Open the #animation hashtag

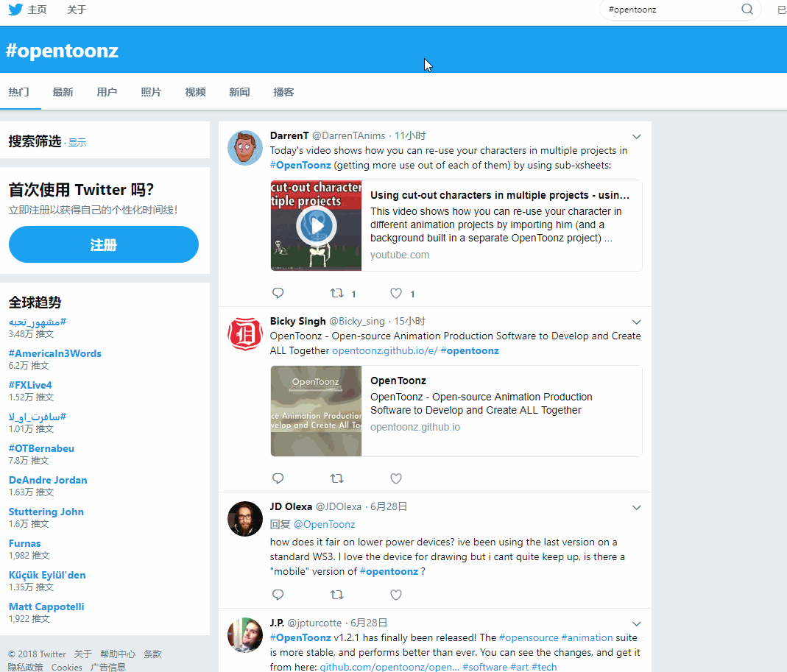[x=587, y=637]
